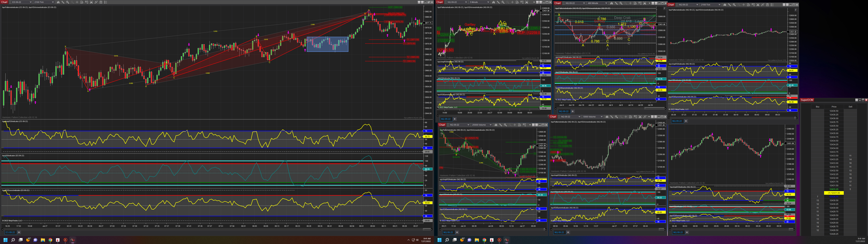Click 12431.00 highlighted price row in SuperDOM
The image size is (868, 244).
(x=834, y=193)
